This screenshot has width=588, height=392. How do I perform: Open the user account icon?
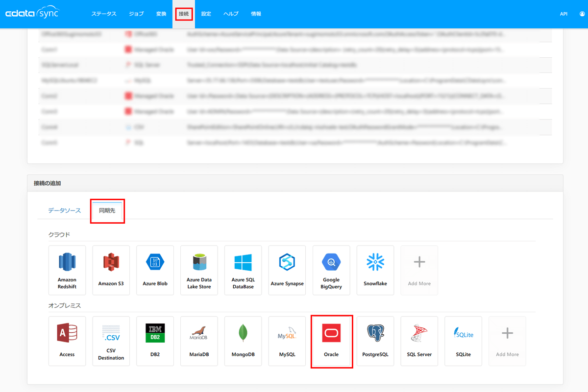(582, 14)
